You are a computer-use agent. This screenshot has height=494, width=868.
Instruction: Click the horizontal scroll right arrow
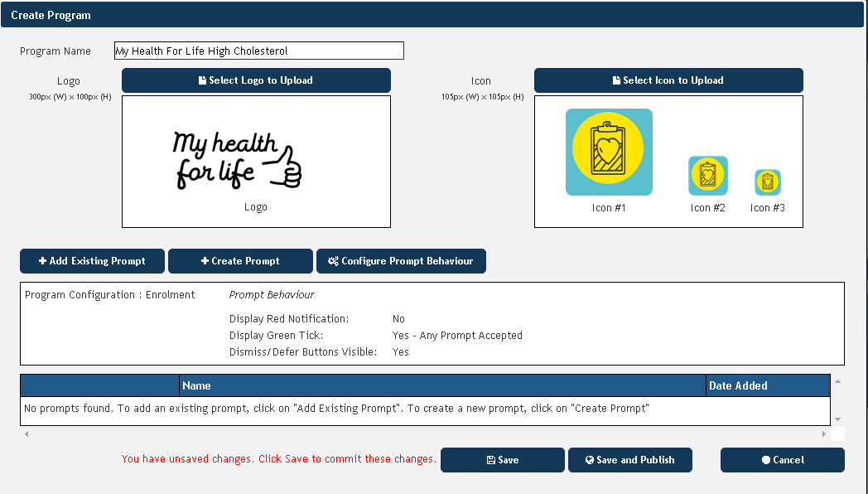[x=824, y=433]
